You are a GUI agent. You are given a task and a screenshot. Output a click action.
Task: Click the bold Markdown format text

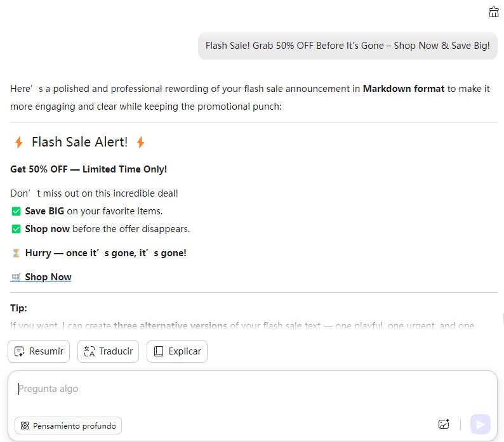pos(403,89)
